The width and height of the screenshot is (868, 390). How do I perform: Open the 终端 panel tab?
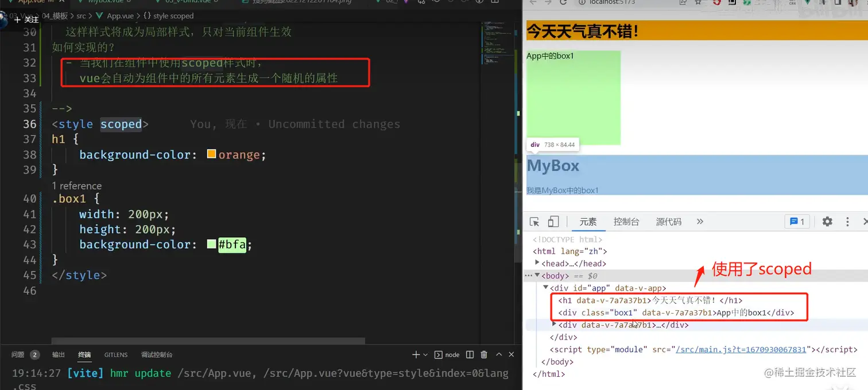click(84, 354)
